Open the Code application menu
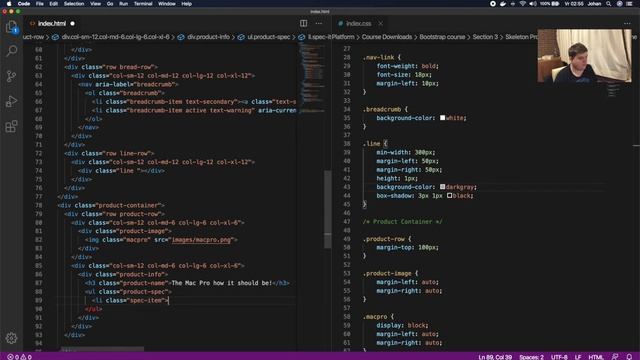 click(x=24, y=4)
